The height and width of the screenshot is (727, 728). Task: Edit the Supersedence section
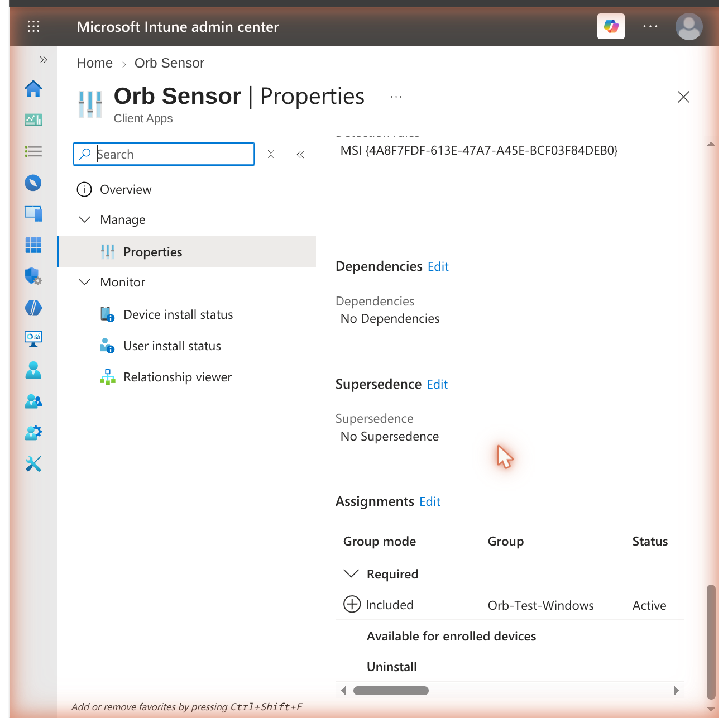click(437, 385)
